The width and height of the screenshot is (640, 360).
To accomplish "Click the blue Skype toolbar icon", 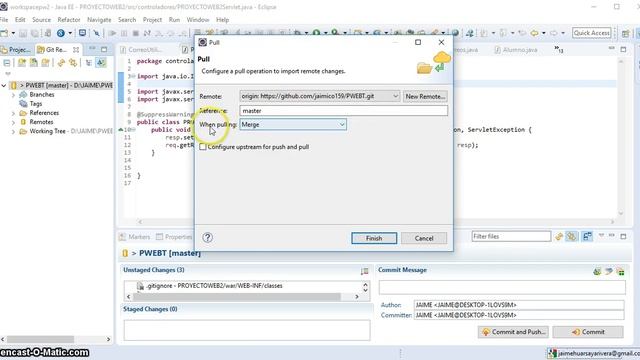I will [x=61, y=33].
